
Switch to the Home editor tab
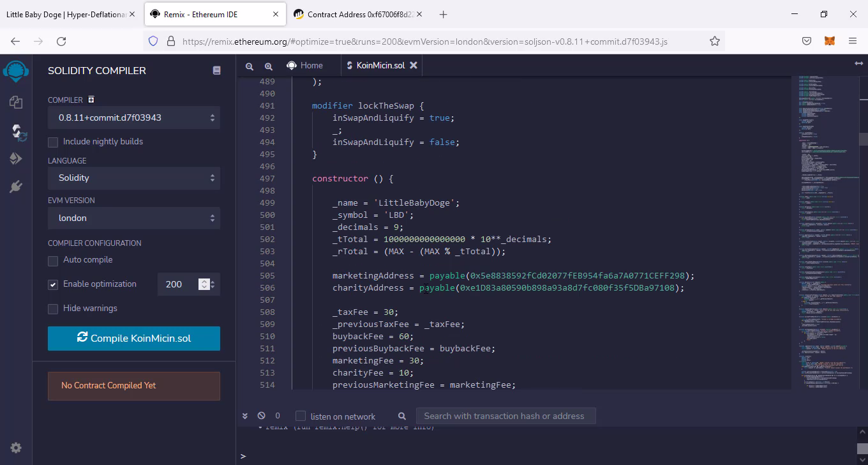[x=305, y=66]
